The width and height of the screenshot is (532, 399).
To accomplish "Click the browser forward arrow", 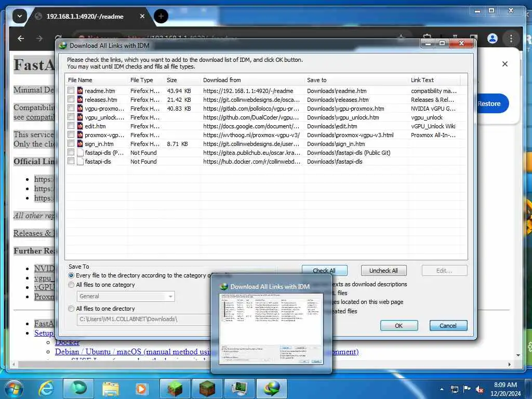I will pos(39,38).
